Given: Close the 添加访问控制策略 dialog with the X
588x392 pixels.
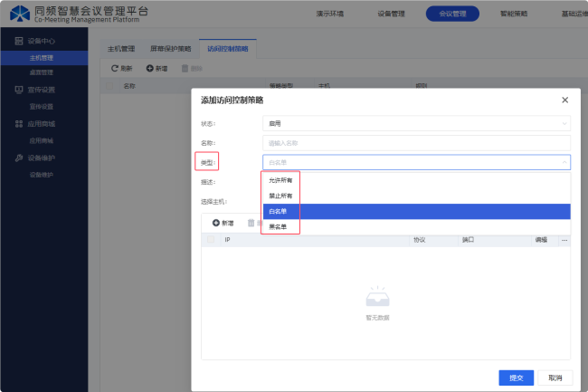Looking at the screenshot, I should click(565, 100).
